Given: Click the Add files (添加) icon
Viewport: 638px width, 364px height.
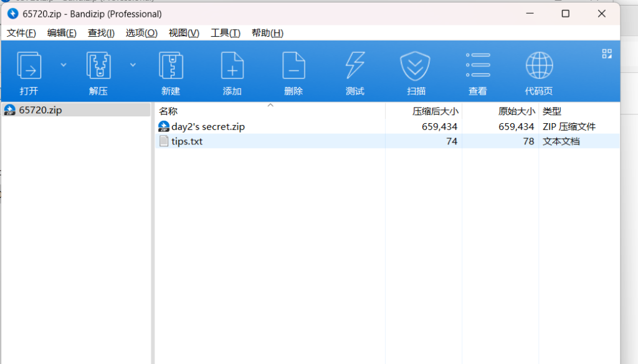Looking at the screenshot, I should [232, 66].
